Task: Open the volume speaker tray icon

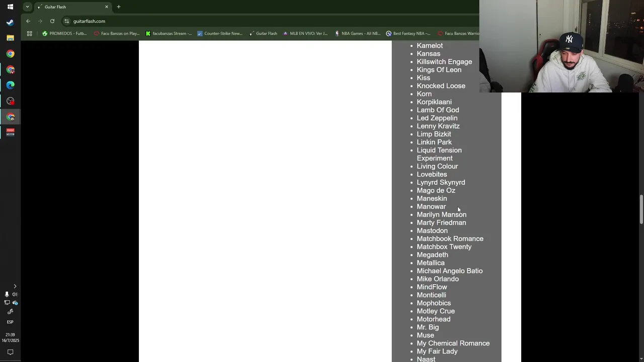Action: pos(15,294)
